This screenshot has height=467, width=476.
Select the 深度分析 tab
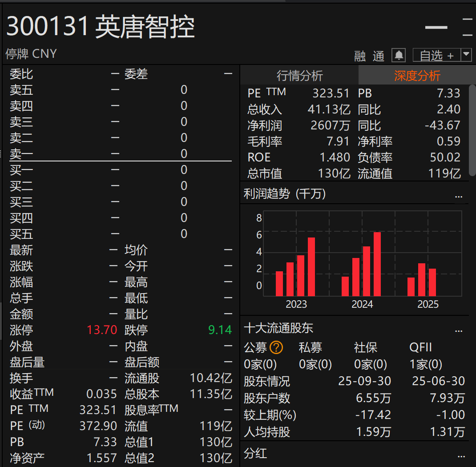point(417,76)
